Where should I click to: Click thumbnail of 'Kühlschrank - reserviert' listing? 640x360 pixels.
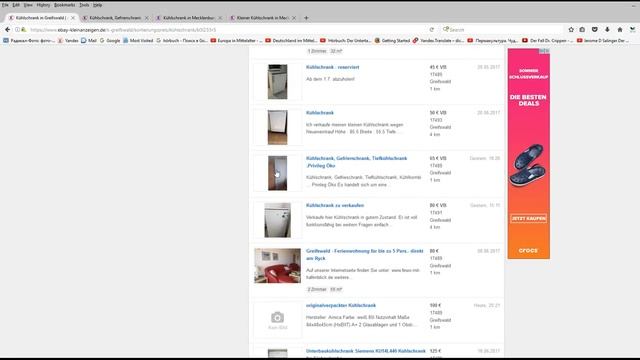pyautogui.click(x=278, y=82)
